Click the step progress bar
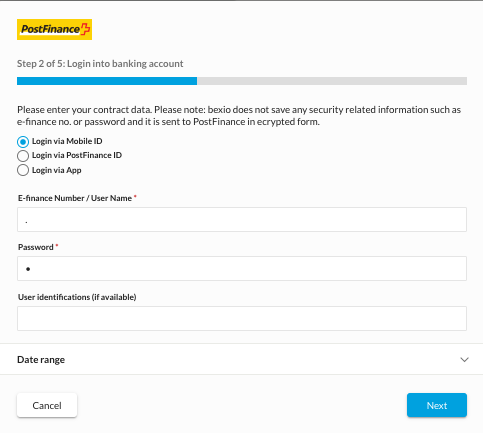This screenshot has height=433, width=483. (x=242, y=81)
